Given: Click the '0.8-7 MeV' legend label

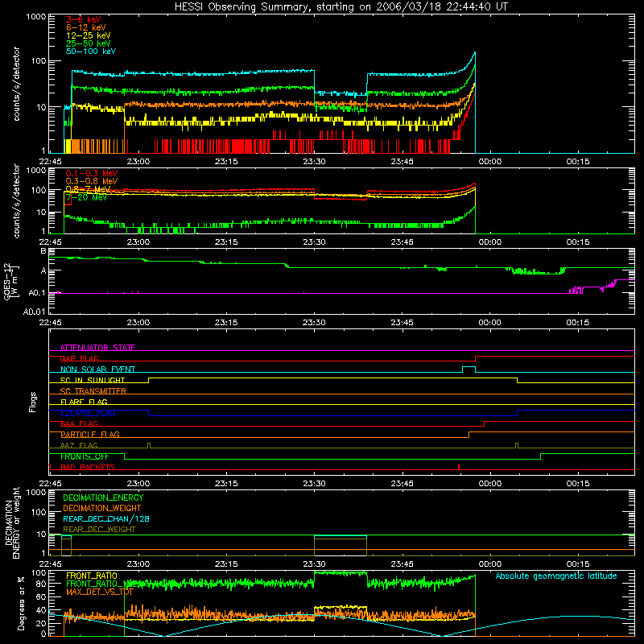Looking at the screenshot, I should pyautogui.click(x=89, y=189).
